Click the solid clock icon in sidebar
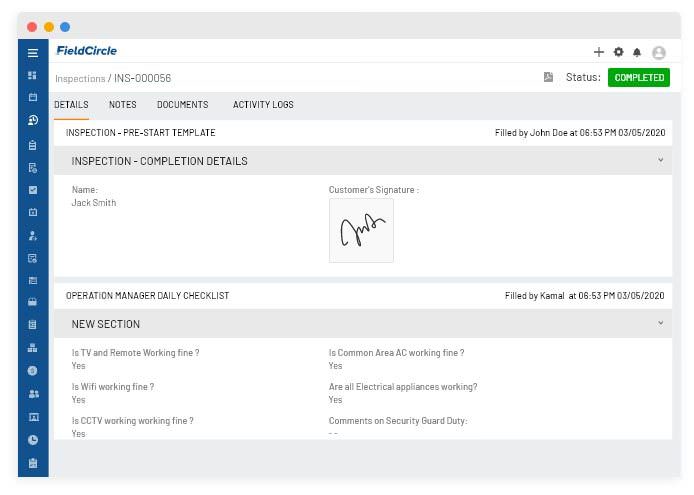The image size is (694, 495). (x=33, y=440)
